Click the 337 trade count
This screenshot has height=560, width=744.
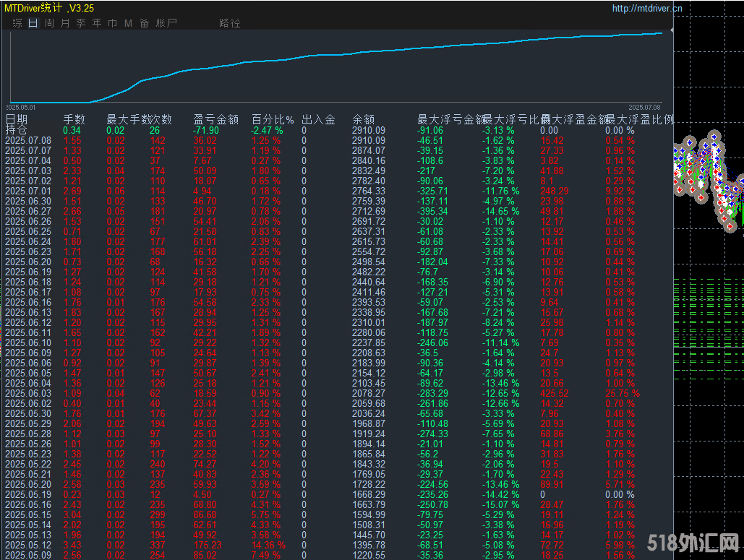pos(158,546)
